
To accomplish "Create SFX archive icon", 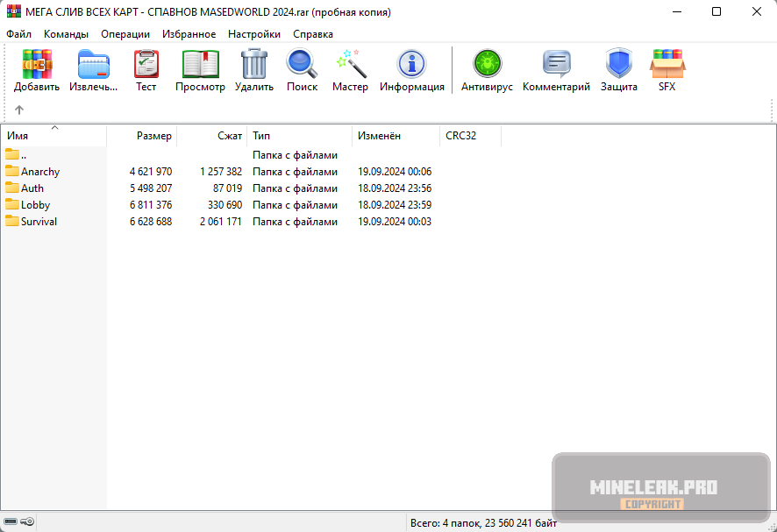I will pos(667,64).
